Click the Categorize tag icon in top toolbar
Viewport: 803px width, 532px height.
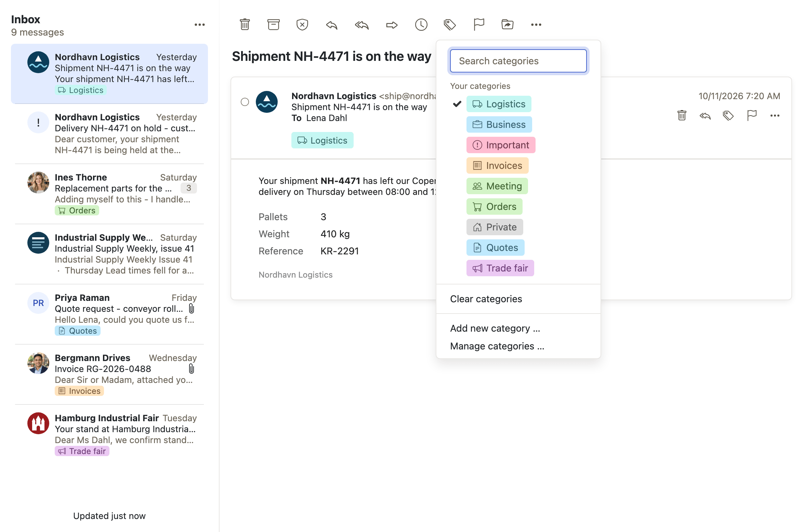[x=450, y=25]
